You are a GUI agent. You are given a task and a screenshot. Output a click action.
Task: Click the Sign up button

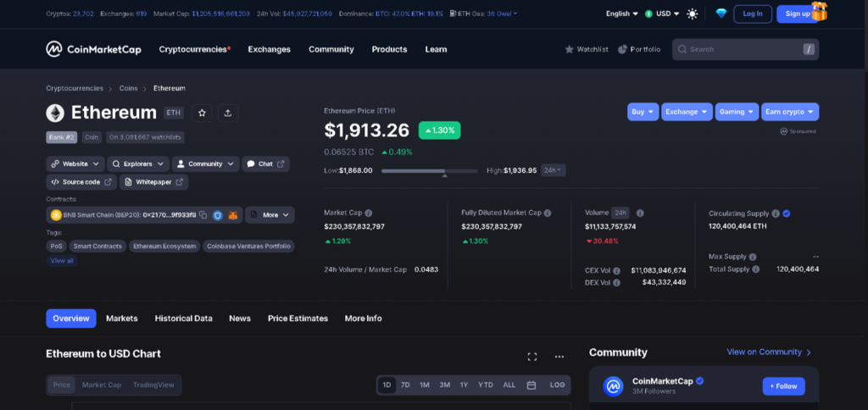click(798, 14)
